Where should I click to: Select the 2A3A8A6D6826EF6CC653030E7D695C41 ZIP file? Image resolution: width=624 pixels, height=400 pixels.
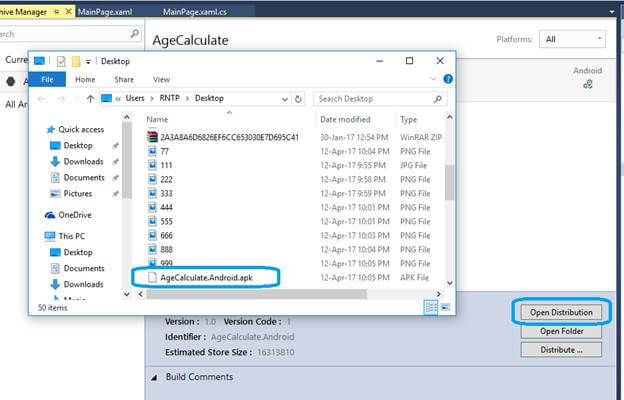tap(223, 137)
